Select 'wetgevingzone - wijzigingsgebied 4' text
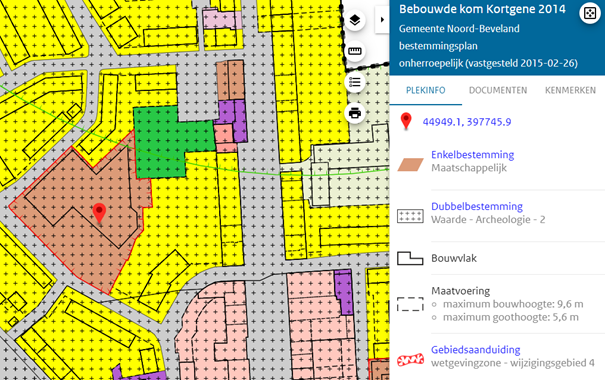Viewport: 605px width, 380px height. coord(513,363)
